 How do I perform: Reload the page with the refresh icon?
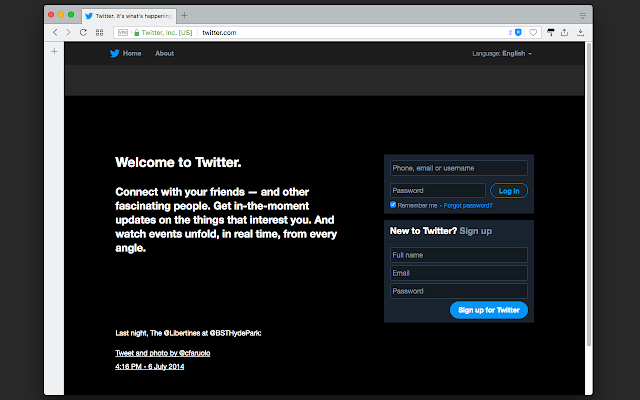coord(83,32)
